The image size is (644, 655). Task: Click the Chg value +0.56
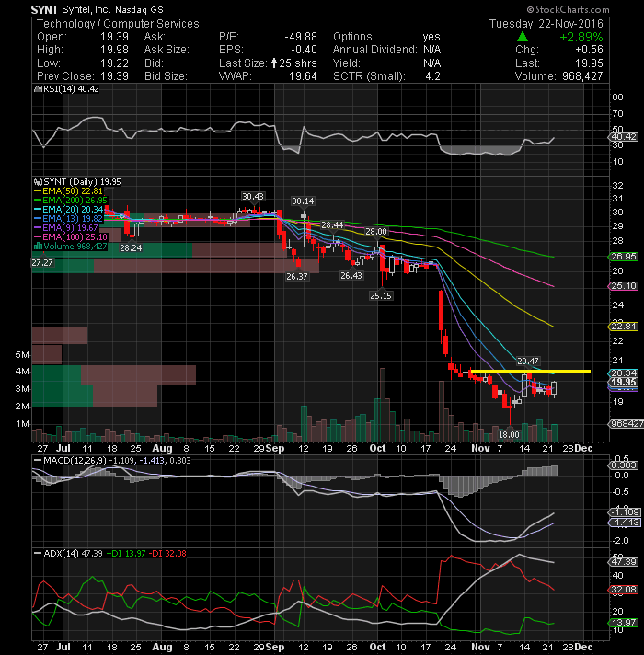click(590, 50)
